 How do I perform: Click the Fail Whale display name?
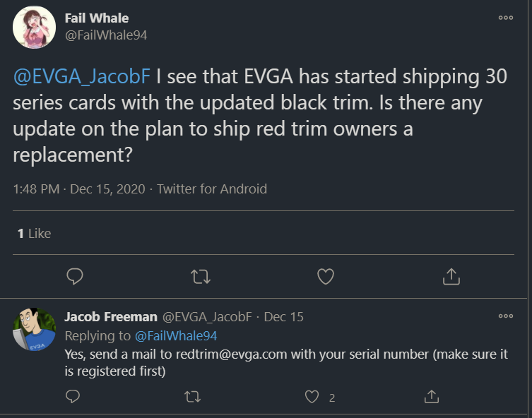[x=97, y=18]
